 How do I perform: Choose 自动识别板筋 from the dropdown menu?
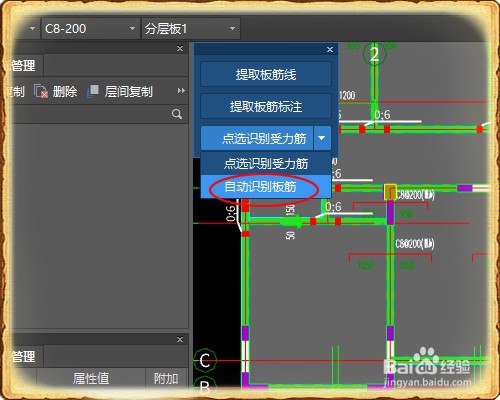click(266, 187)
